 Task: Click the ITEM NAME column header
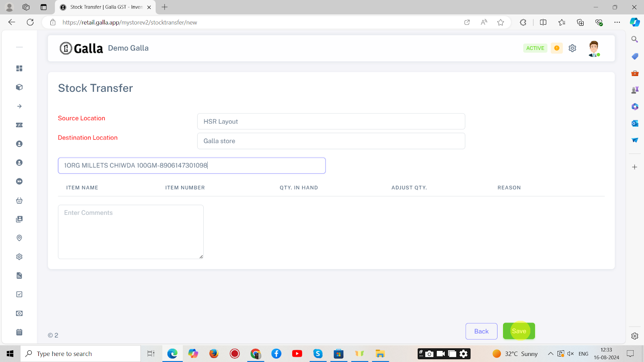(82, 188)
